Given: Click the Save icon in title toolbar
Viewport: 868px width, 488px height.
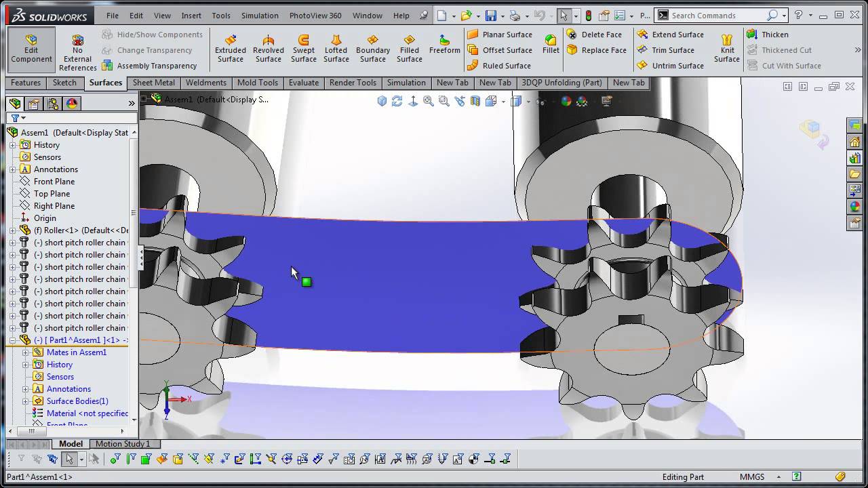Looking at the screenshot, I should [x=490, y=16].
